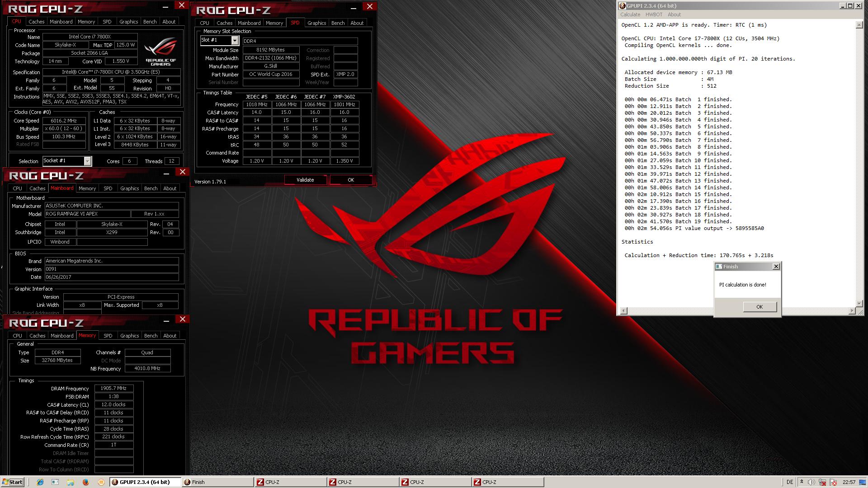Viewport: 868px width, 488px height.
Task: Switch to CPU tab in the Mainboard CPU-Z window
Action: point(17,188)
